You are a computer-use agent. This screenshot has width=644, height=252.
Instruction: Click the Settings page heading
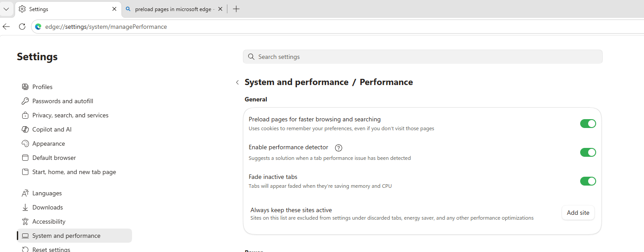point(37,57)
